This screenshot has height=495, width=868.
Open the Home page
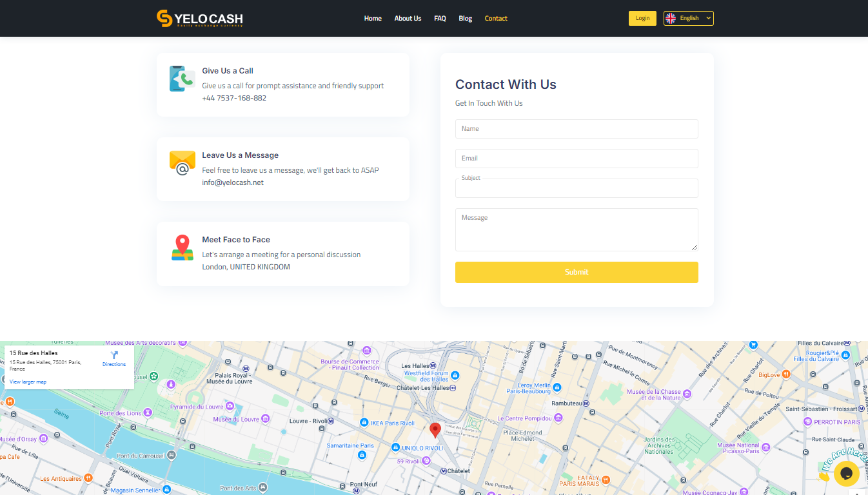[373, 18]
